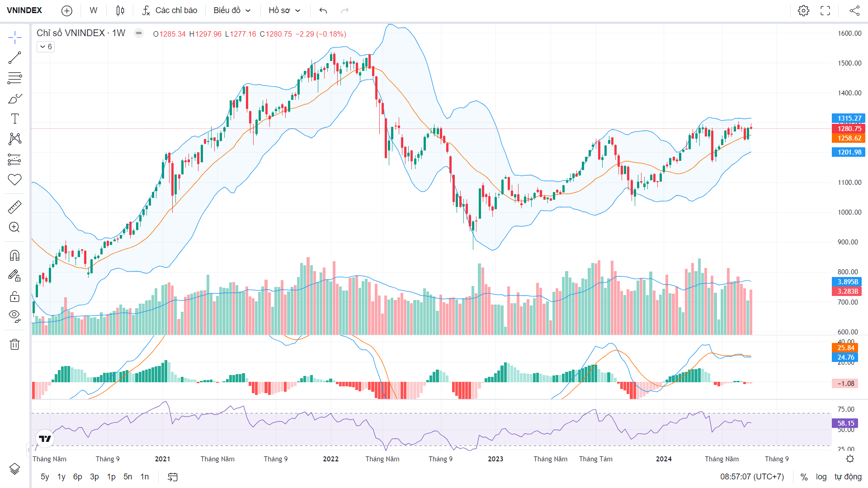Click the VNINDEX symbol search

coord(24,10)
